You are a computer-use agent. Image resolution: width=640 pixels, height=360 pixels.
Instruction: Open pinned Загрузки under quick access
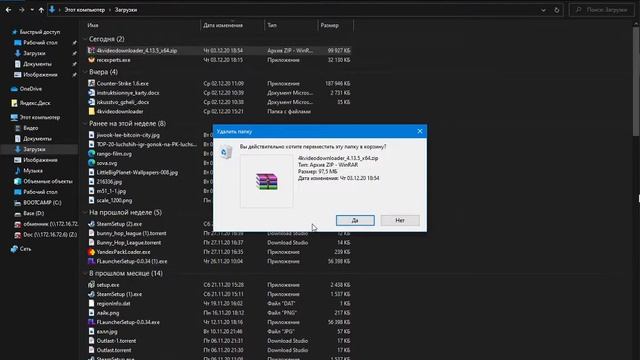(x=34, y=53)
